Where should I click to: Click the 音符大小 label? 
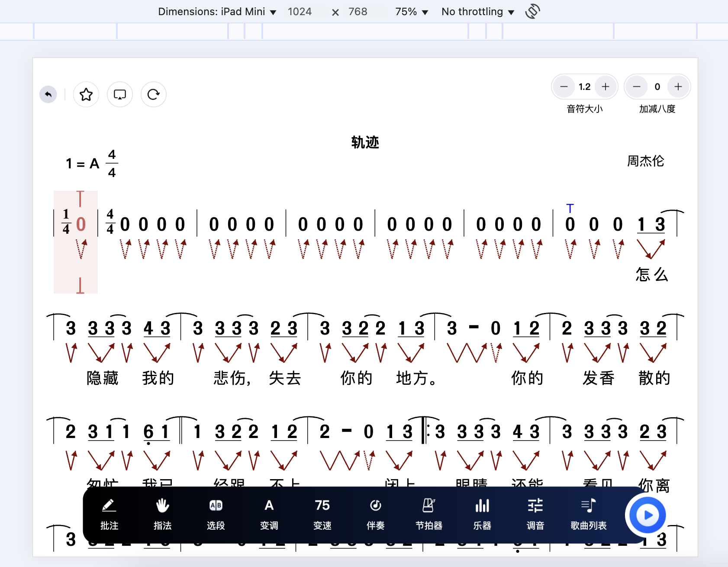click(x=585, y=109)
